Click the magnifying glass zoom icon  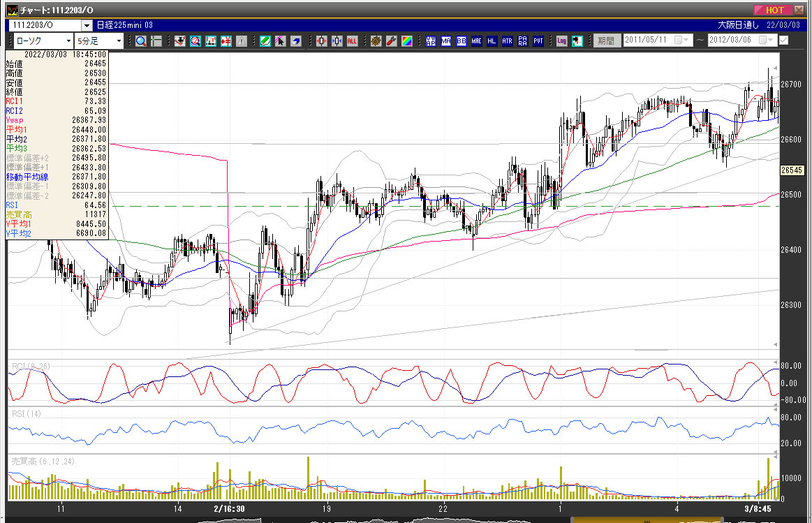tap(141, 41)
